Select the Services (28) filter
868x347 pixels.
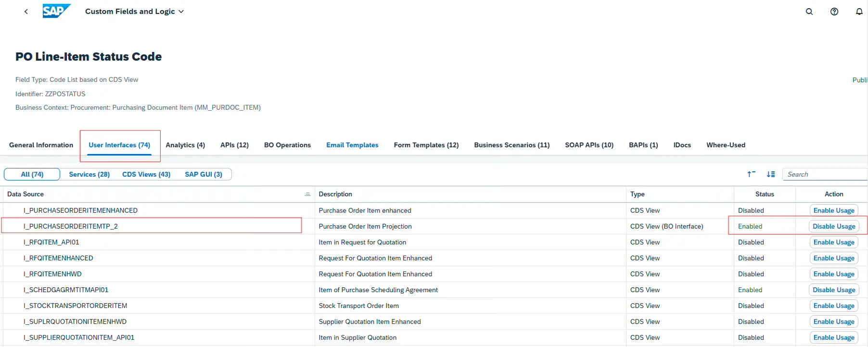click(89, 174)
